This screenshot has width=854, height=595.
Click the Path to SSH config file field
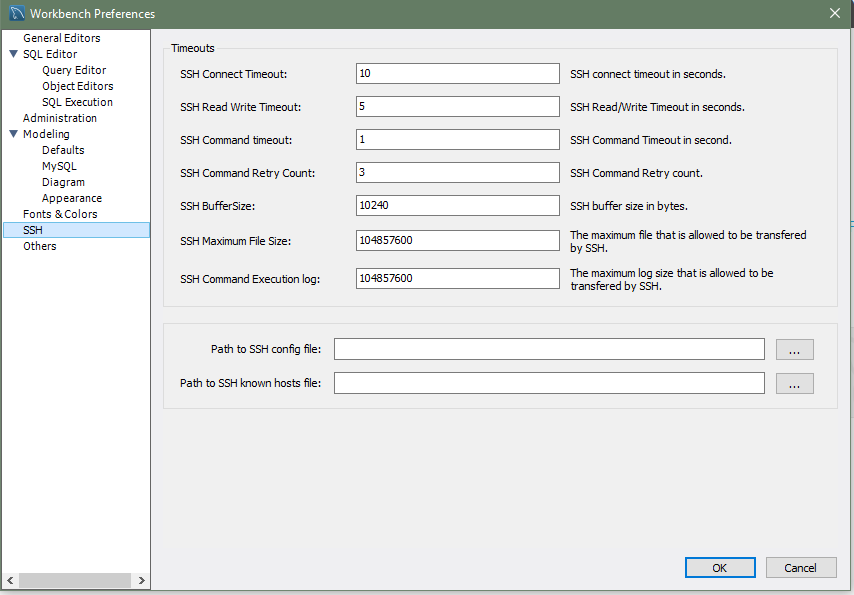pyautogui.click(x=549, y=349)
